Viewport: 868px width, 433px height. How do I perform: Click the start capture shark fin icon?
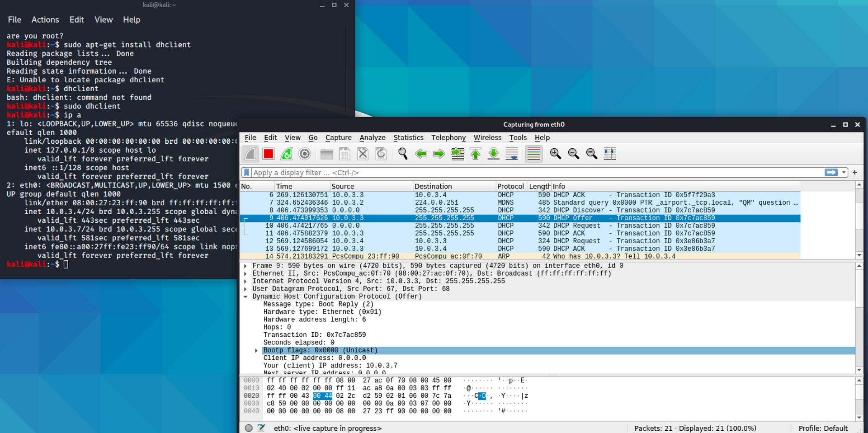[250, 154]
